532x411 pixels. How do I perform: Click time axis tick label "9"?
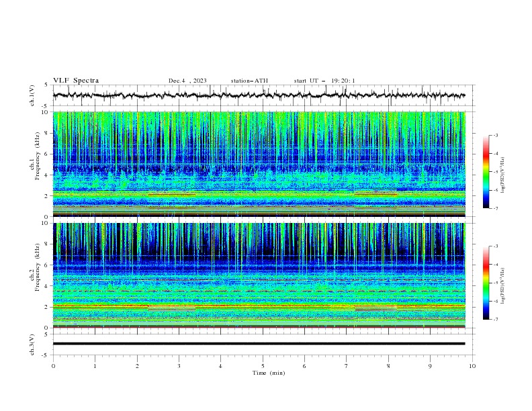[430, 366]
